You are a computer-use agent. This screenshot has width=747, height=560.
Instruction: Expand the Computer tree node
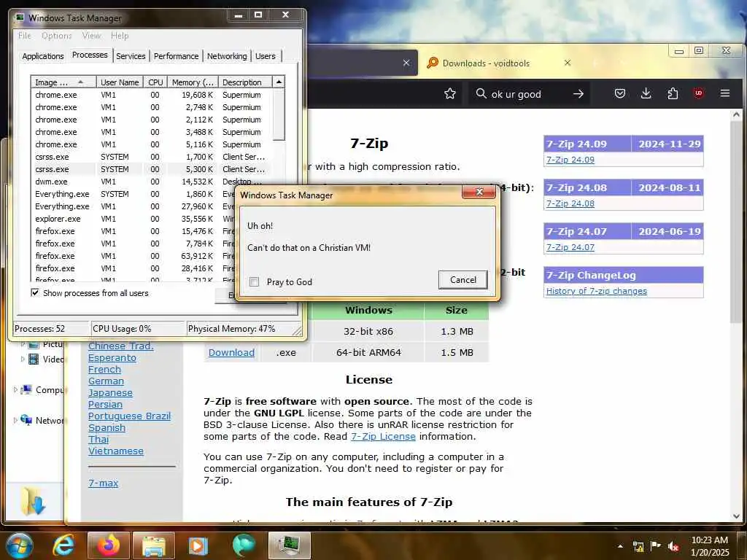(15, 390)
